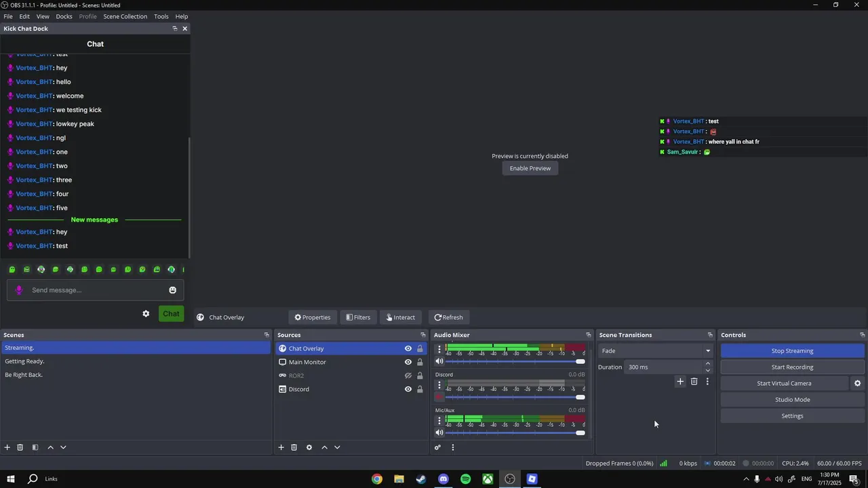Open Audio Mixer bottom toolbar menu dots
The image size is (868, 488).
point(453,447)
